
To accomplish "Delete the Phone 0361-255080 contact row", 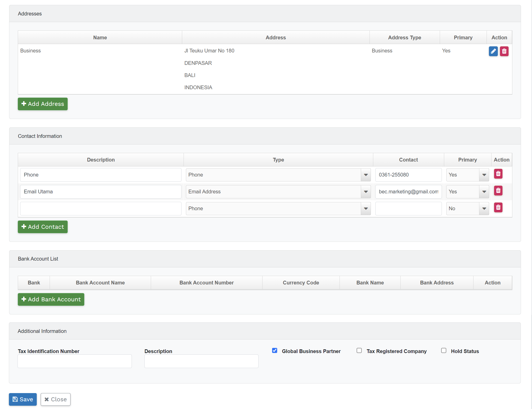I will click(498, 173).
